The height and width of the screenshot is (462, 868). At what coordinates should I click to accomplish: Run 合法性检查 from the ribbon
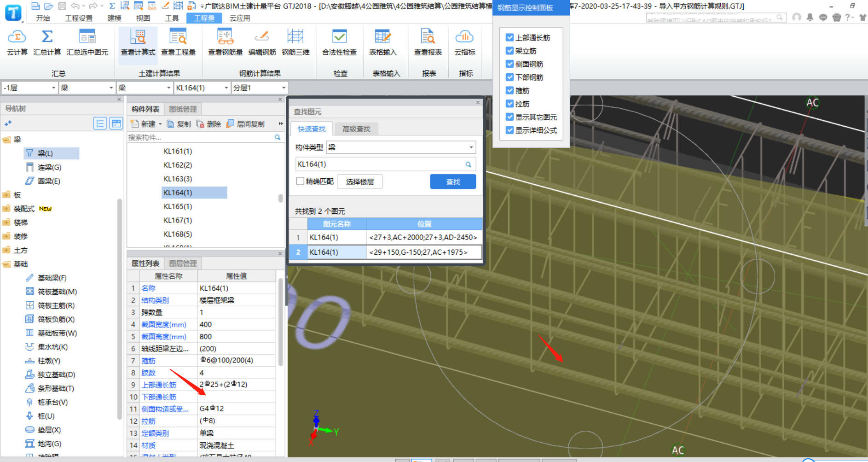(x=339, y=37)
